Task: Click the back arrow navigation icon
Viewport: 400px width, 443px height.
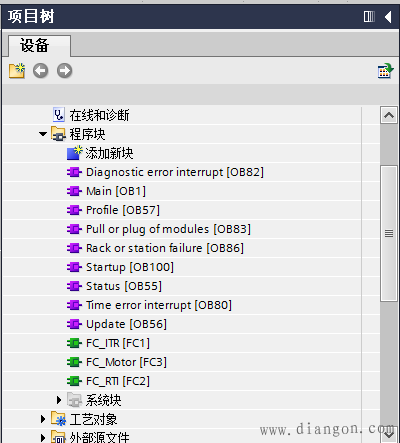Action: (x=40, y=71)
